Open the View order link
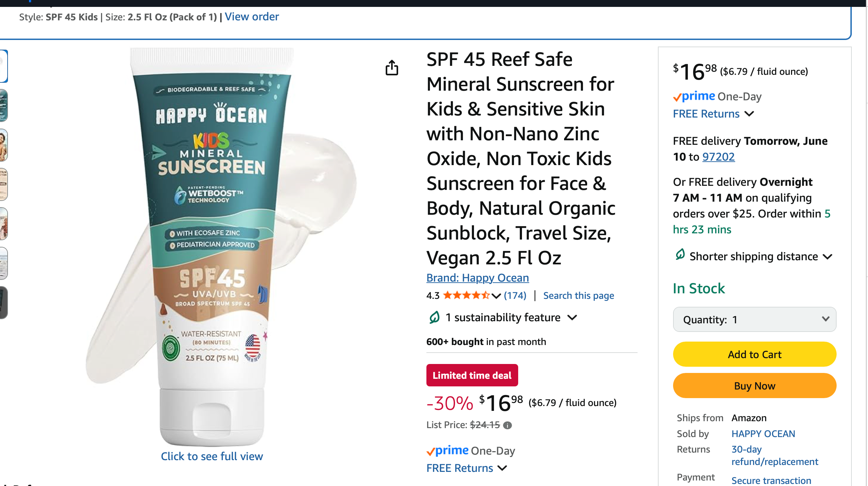This screenshot has width=868, height=486. (251, 17)
